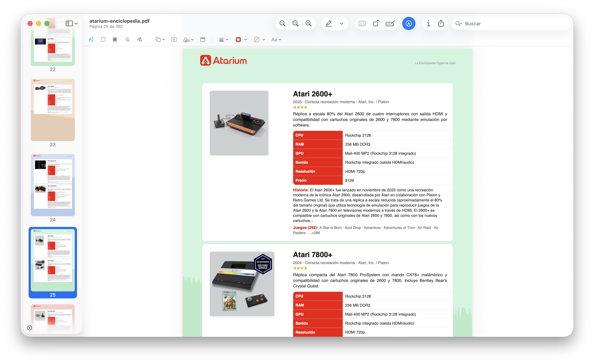Toggle the Markup toolbar button
Image resolution: width=594 pixels, height=364 pixels.
pos(409,23)
